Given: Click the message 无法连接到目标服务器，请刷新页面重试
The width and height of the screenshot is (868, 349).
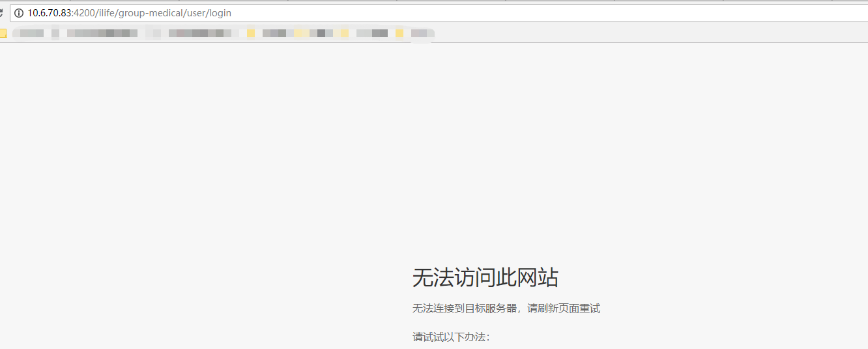Looking at the screenshot, I should tap(506, 309).
